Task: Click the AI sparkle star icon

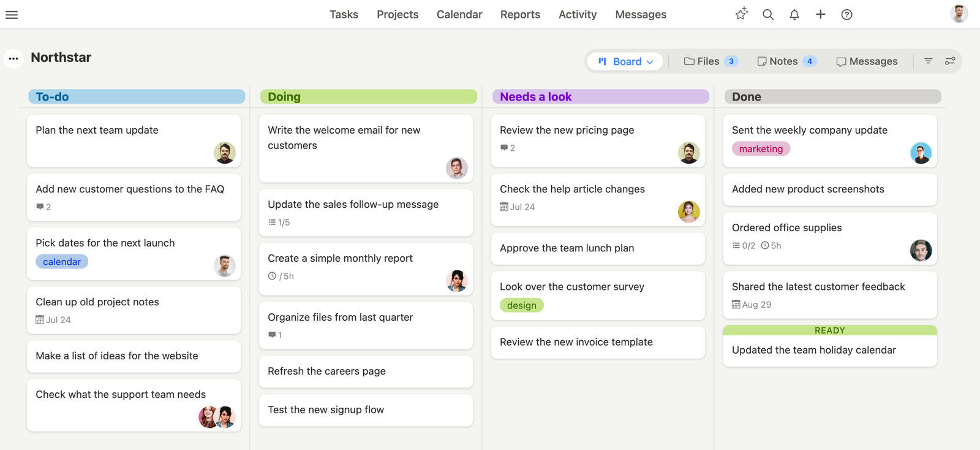Action: (x=742, y=14)
